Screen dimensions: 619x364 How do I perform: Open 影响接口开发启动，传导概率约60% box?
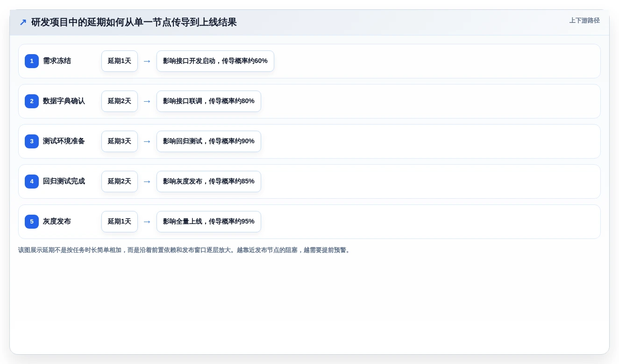pyautogui.click(x=215, y=61)
